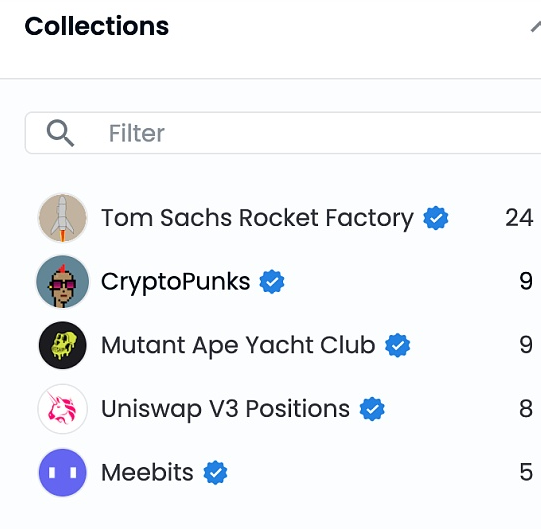Collapse the Collections section chevron
Viewport: 541px width, 529px height.
click(x=535, y=27)
